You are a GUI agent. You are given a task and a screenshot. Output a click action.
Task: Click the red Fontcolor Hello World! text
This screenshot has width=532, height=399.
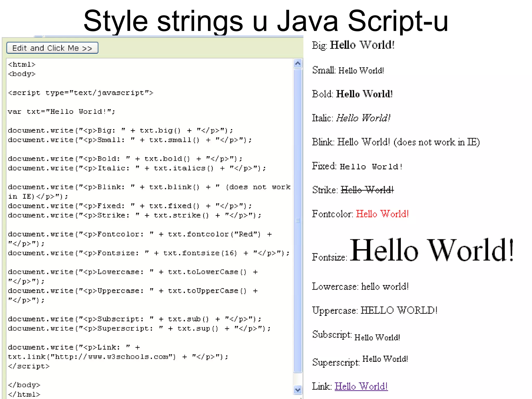point(382,214)
